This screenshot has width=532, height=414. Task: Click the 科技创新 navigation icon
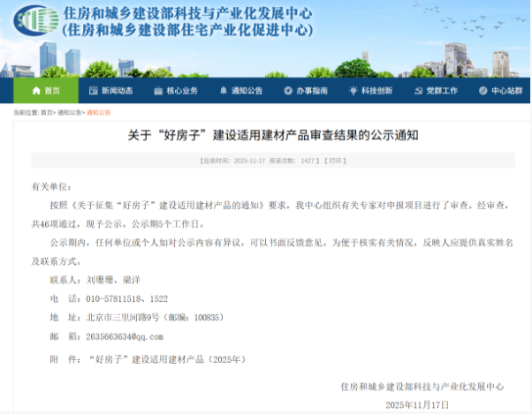point(353,91)
